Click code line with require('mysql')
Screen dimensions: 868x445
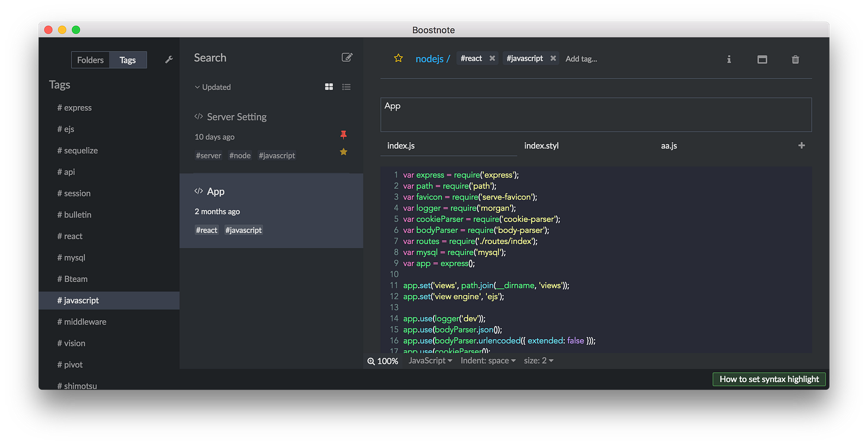(455, 252)
